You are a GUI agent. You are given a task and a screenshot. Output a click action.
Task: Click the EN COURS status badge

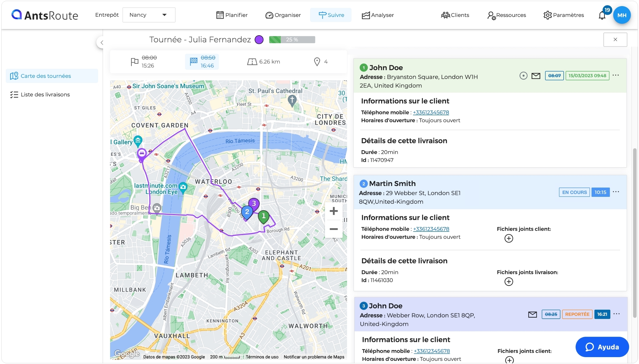click(574, 192)
